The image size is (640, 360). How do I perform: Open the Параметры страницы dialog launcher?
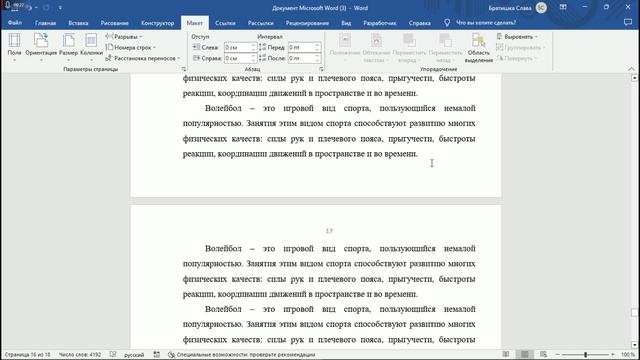[x=183, y=69]
